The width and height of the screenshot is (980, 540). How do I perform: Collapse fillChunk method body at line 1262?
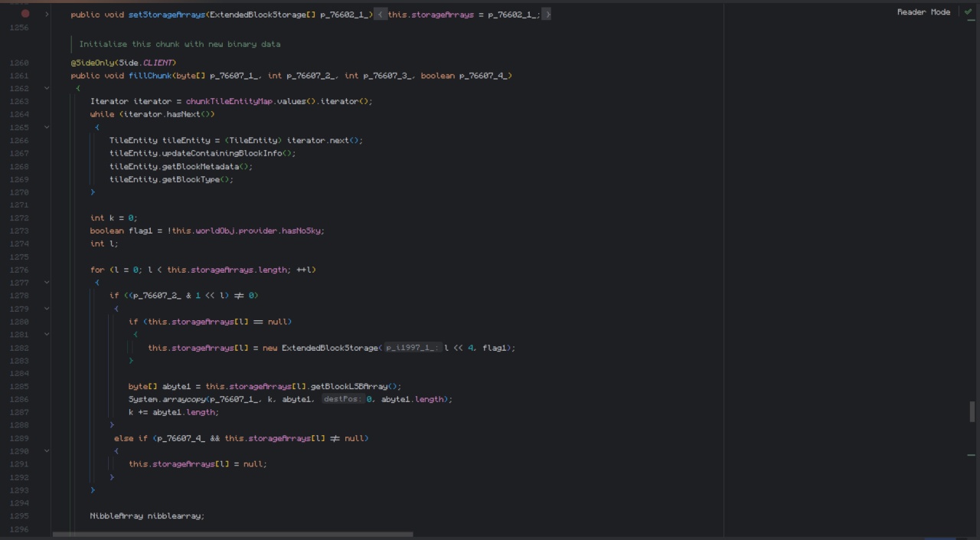pyautogui.click(x=47, y=88)
